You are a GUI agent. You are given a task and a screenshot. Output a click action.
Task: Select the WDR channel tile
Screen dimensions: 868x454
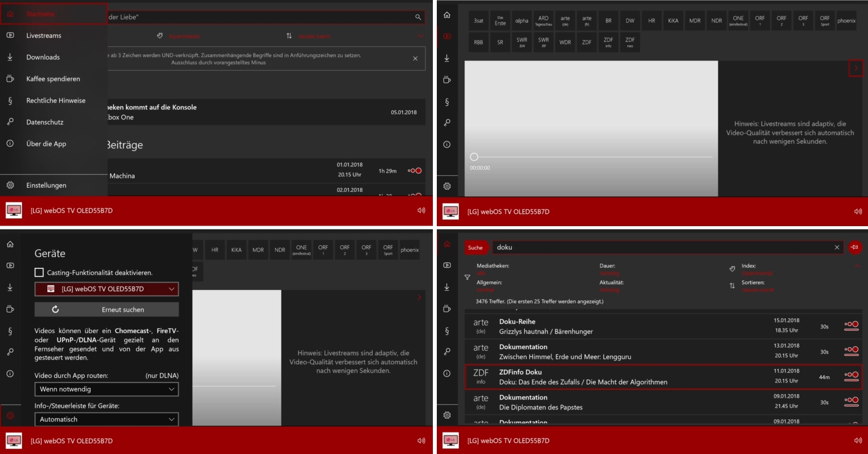pyautogui.click(x=565, y=42)
